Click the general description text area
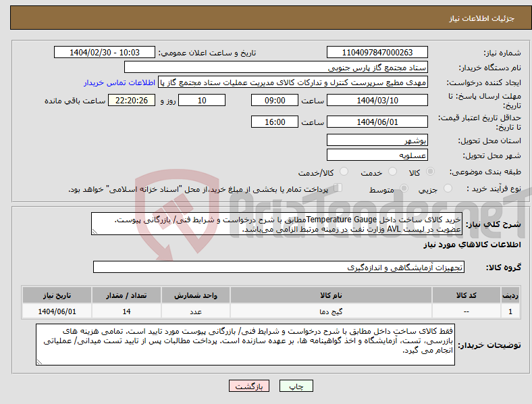The image size is (532, 404). click(x=277, y=224)
